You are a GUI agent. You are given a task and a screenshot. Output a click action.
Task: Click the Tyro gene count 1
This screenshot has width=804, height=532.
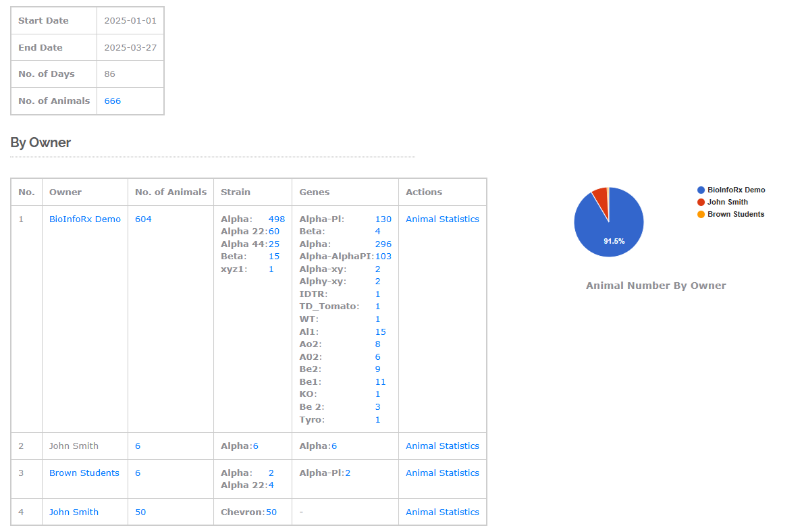[378, 420]
